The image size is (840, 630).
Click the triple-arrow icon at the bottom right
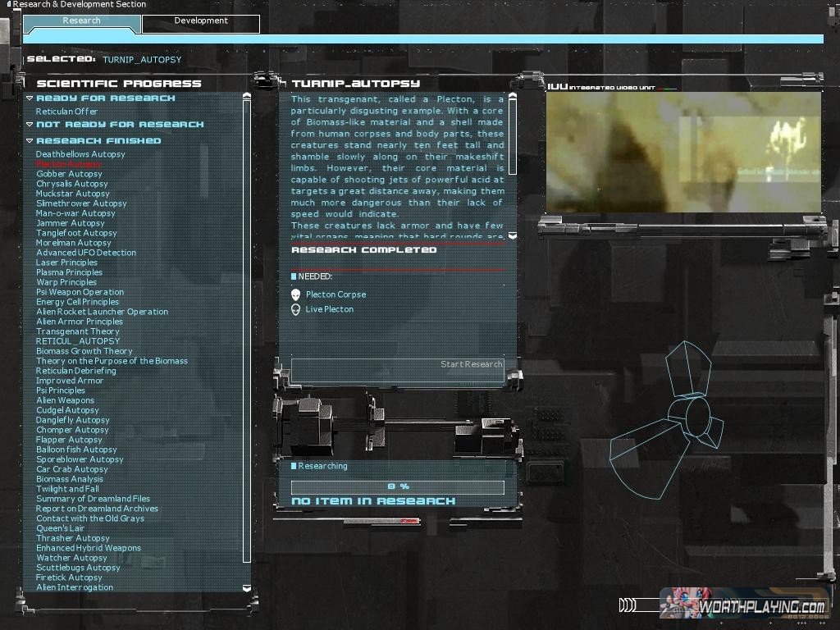[x=628, y=605]
